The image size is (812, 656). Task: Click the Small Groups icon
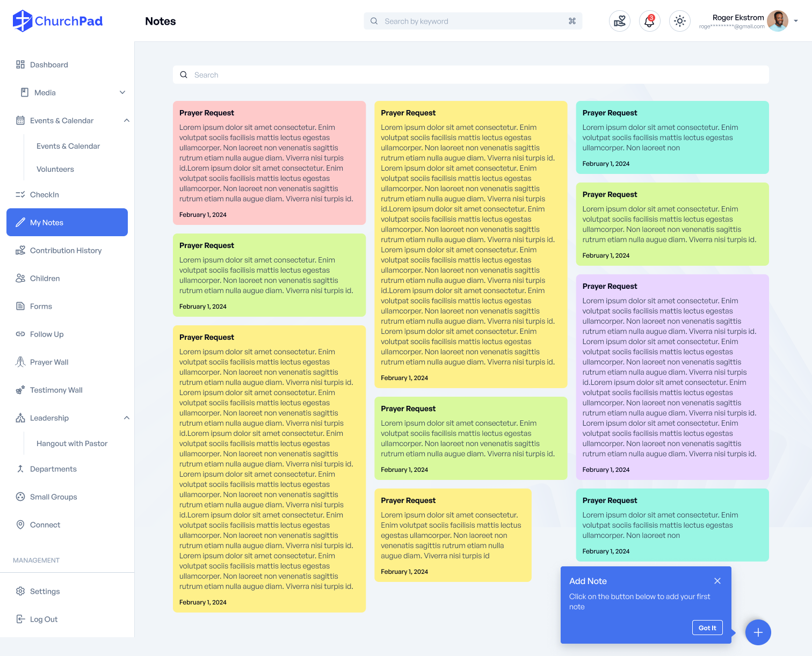(20, 497)
